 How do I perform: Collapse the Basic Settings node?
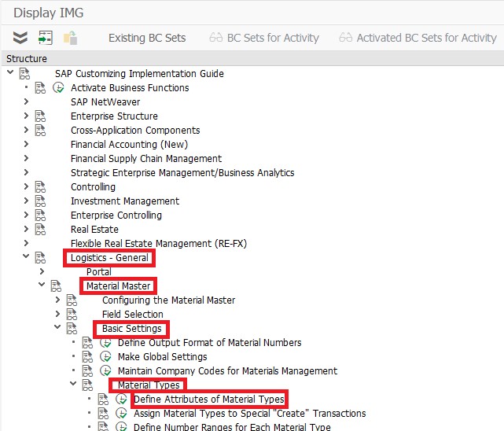pos(57,327)
